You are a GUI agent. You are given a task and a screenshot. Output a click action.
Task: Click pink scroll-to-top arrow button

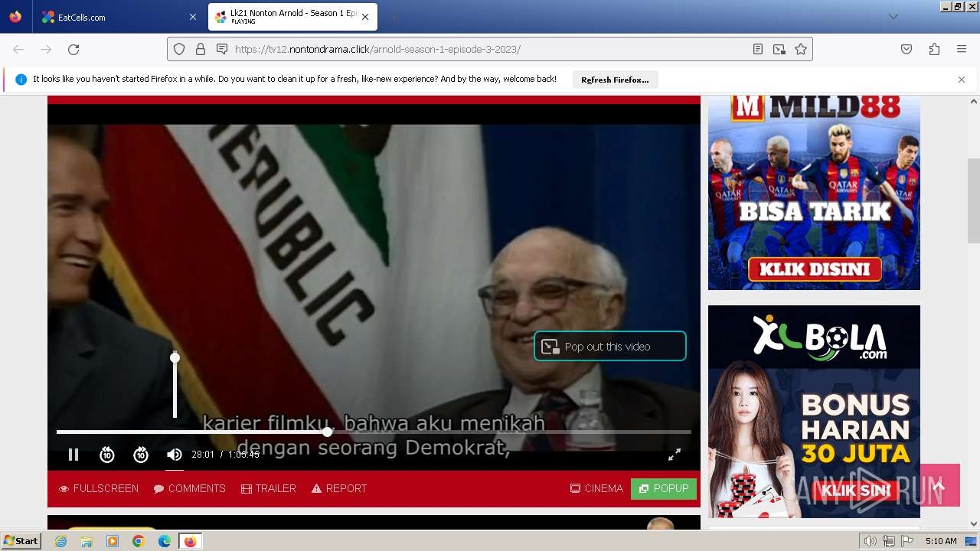[x=940, y=485]
